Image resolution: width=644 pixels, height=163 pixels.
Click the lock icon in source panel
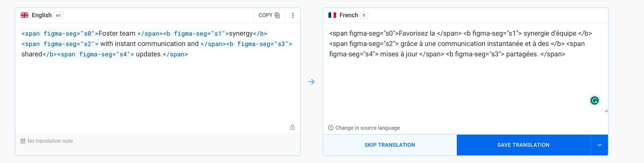click(292, 127)
